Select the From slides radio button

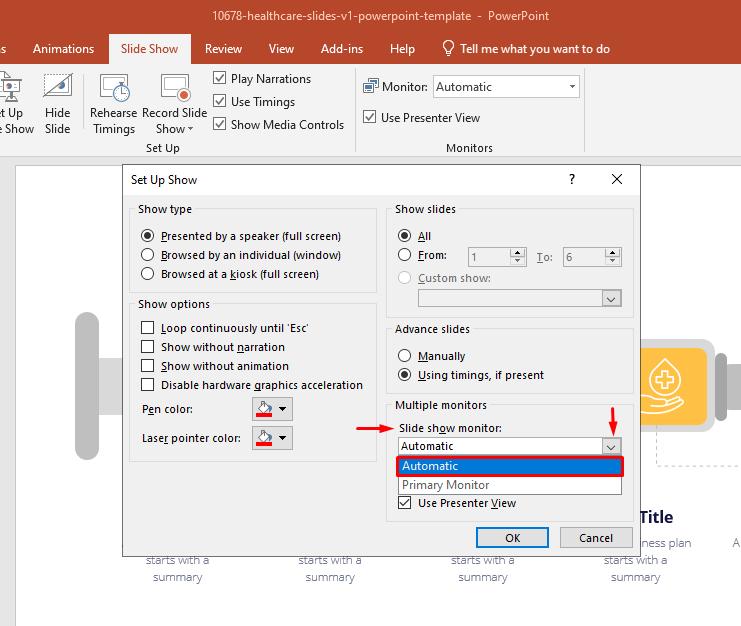404,255
